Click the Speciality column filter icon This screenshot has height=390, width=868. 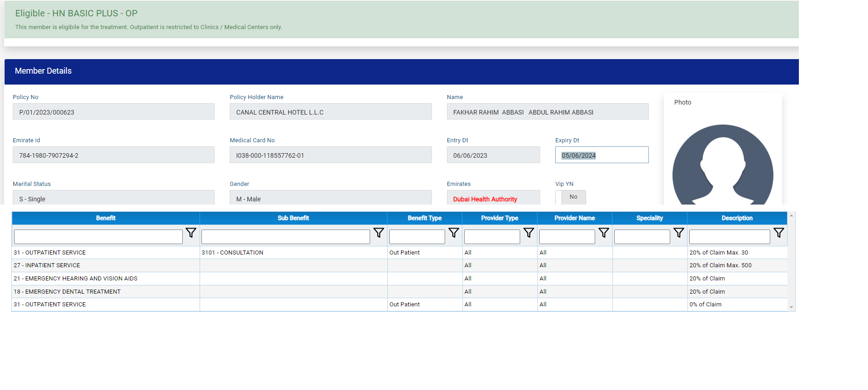pyautogui.click(x=678, y=233)
